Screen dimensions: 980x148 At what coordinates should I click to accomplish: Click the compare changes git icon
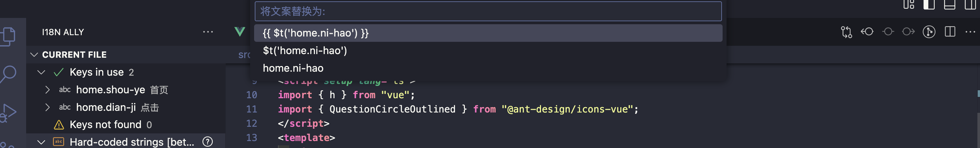click(x=846, y=32)
